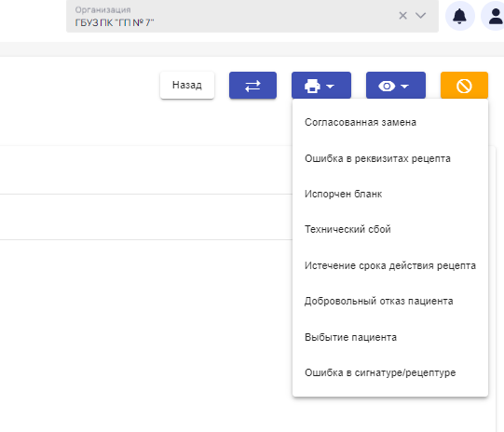Click the eye view icon button
The width and height of the screenshot is (504, 432).
(387, 86)
